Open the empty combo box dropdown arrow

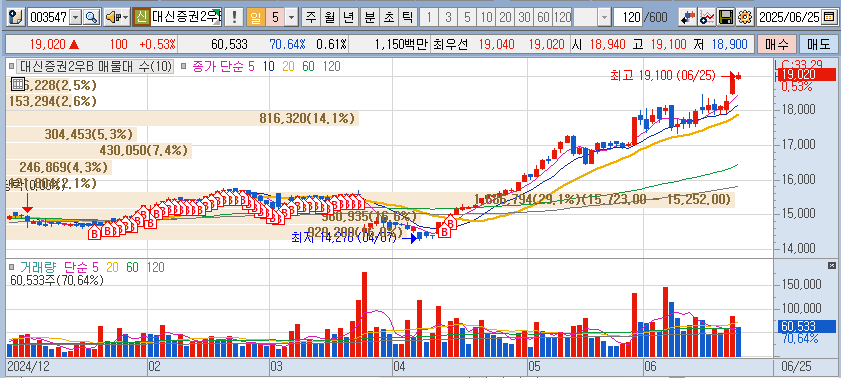point(604,17)
